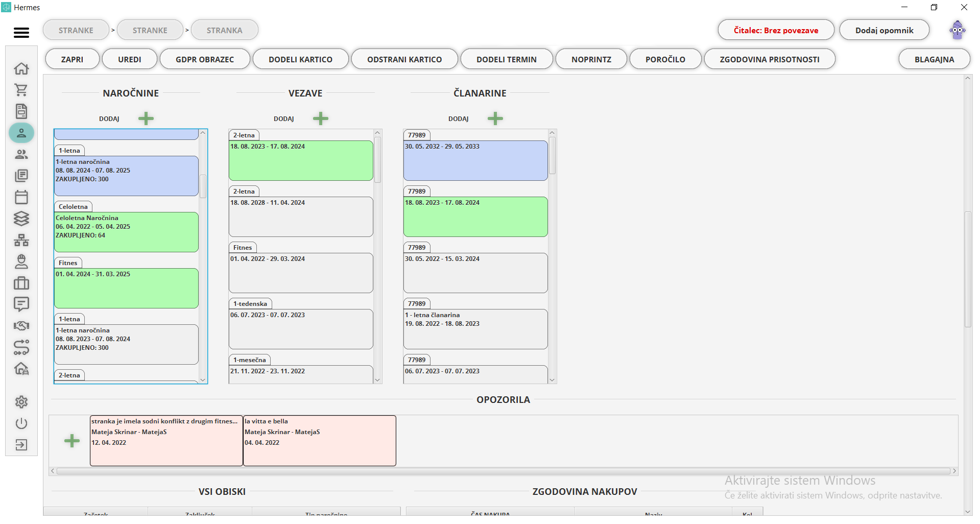The width and height of the screenshot is (980, 524).
Task: Select the Fitnes 01. 04. 2024 subscription card
Action: pos(126,288)
